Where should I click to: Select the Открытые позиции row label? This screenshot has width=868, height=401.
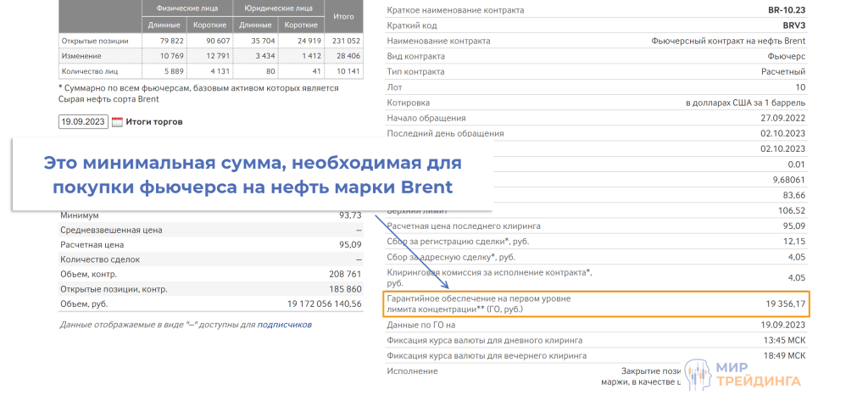(x=95, y=41)
